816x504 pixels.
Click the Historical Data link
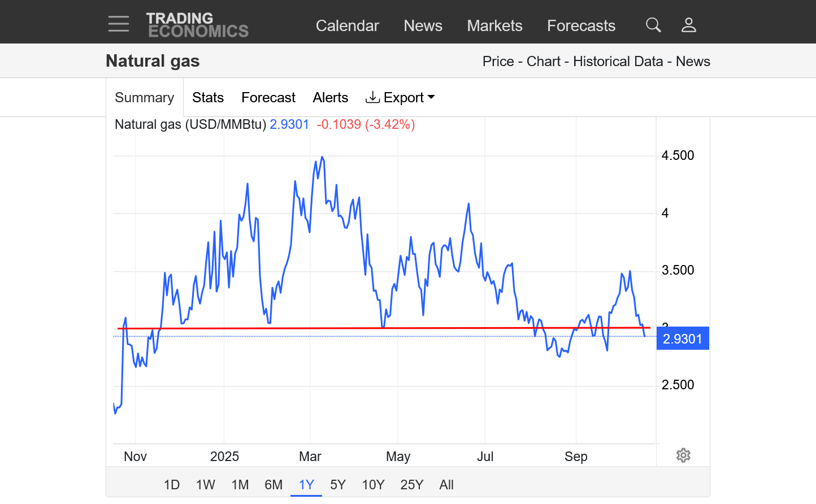pyautogui.click(x=618, y=62)
